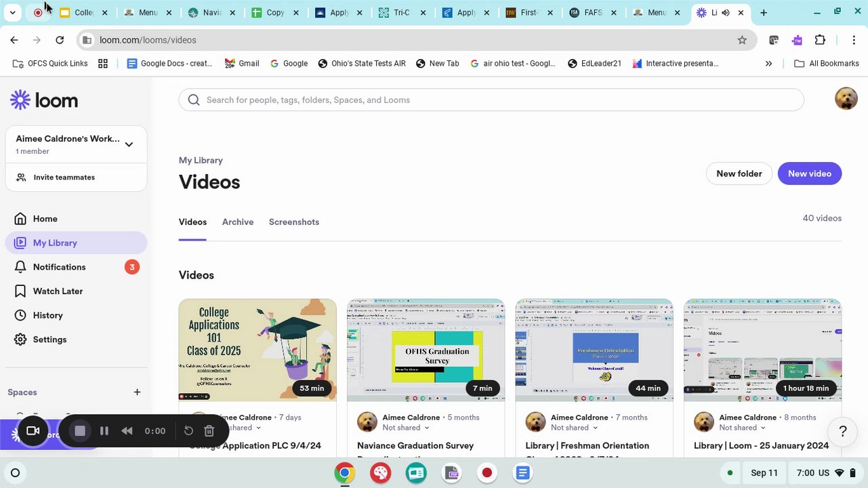The width and height of the screenshot is (868, 488).
Task: Open the apps grid icon in bookmarks bar
Action: pos(103,63)
